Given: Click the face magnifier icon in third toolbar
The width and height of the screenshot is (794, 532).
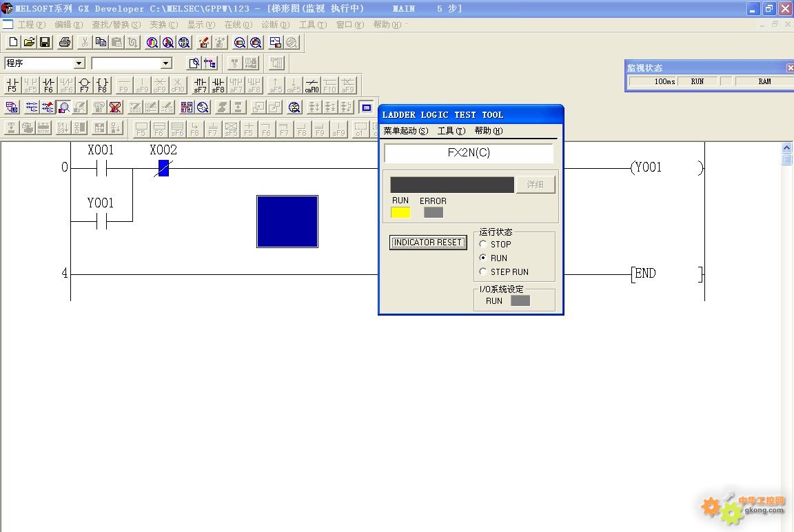Looking at the screenshot, I should click(294, 108).
